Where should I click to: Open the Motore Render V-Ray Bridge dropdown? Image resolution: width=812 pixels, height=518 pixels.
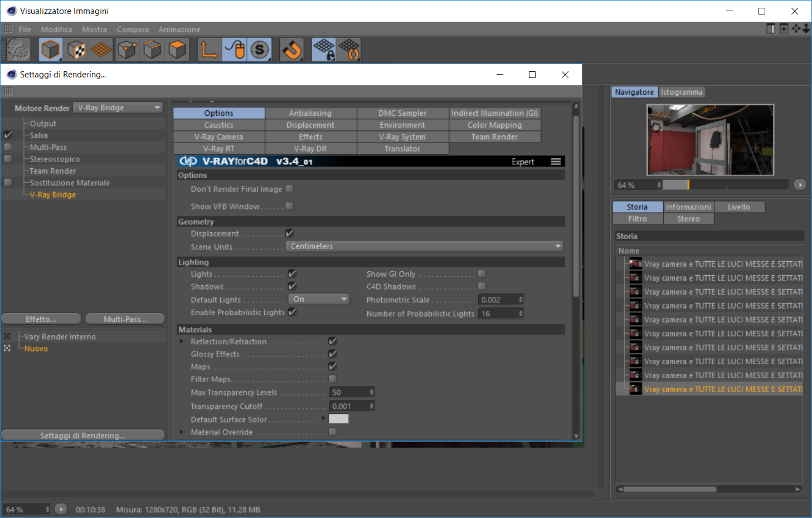118,107
